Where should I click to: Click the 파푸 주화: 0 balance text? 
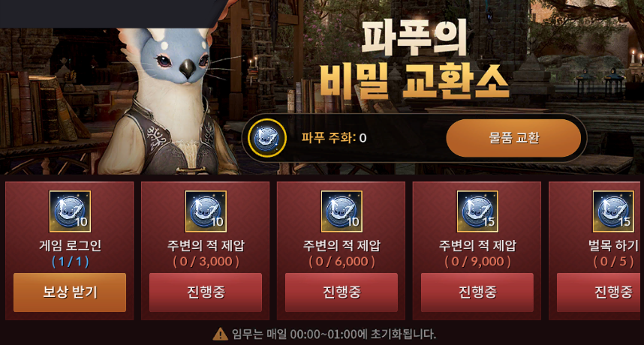(x=334, y=138)
